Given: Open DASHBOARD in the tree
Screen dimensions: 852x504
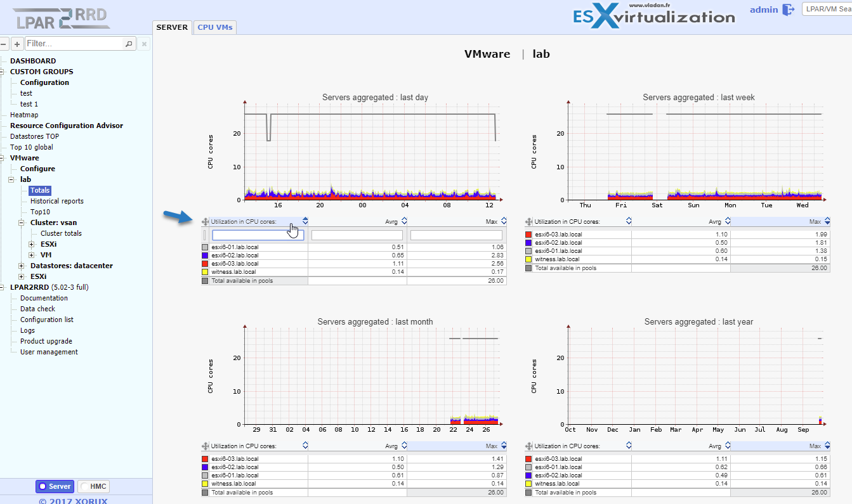Looking at the screenshot, I should (33, 61).
